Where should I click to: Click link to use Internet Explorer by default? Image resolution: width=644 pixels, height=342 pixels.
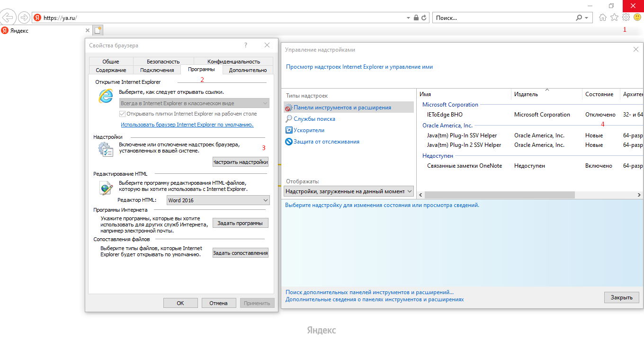tap(187, 125)
